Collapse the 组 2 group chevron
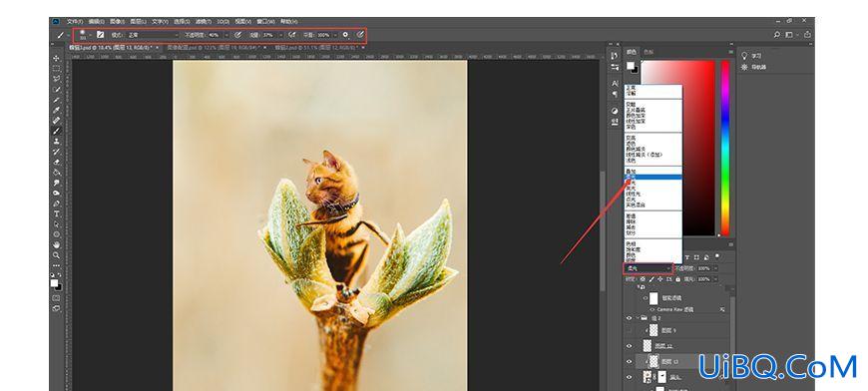 pyautogui.click(x=638, y=318)
